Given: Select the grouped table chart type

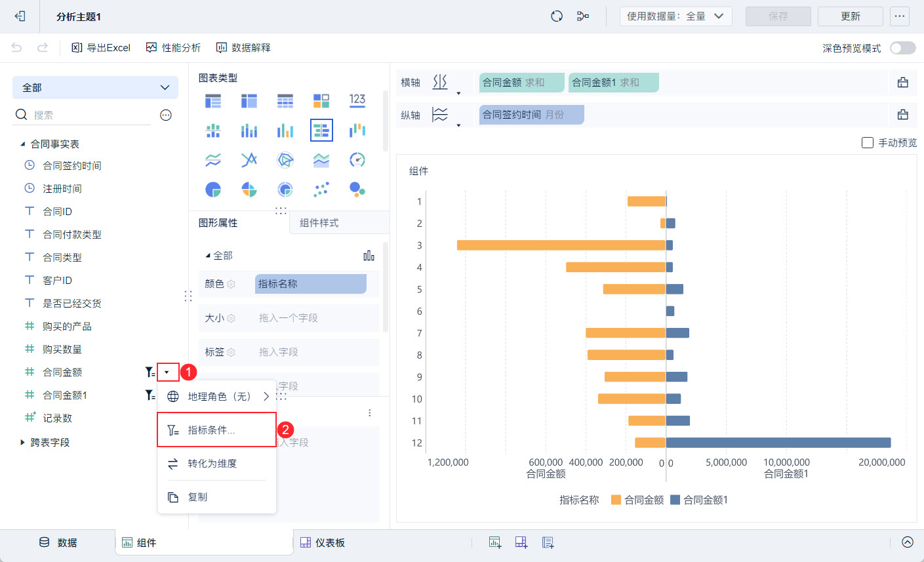Looking at the screenshot, I should pyautogui.click(x=213, y=100).
